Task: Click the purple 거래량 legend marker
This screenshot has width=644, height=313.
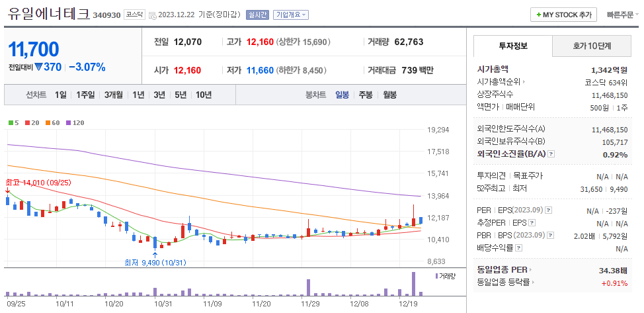Action: tap(436, 276)
